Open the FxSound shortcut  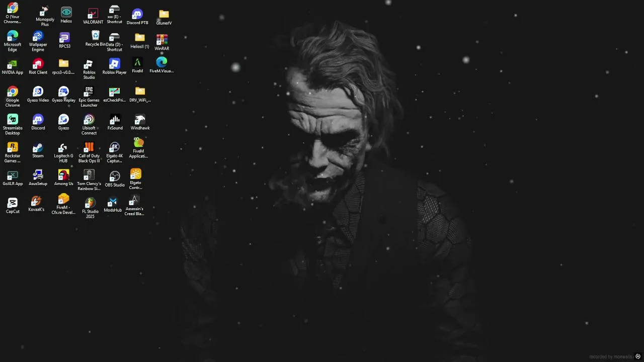(x=115, y=122)
